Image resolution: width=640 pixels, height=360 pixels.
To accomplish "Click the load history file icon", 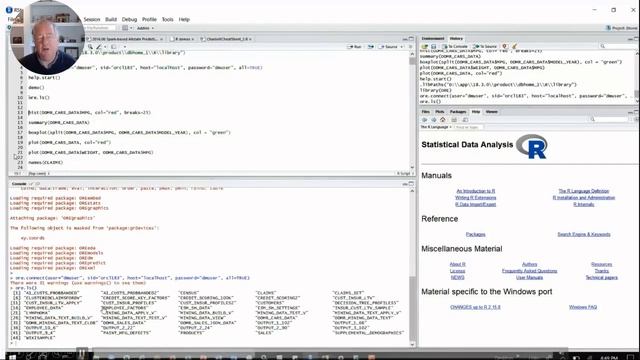I will pos(424,47).
